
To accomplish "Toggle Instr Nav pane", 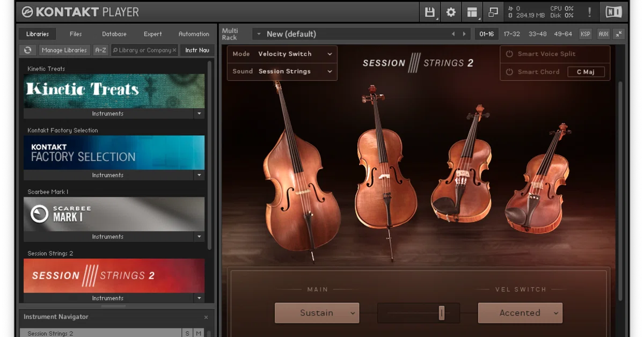I will tap(197, 50).
